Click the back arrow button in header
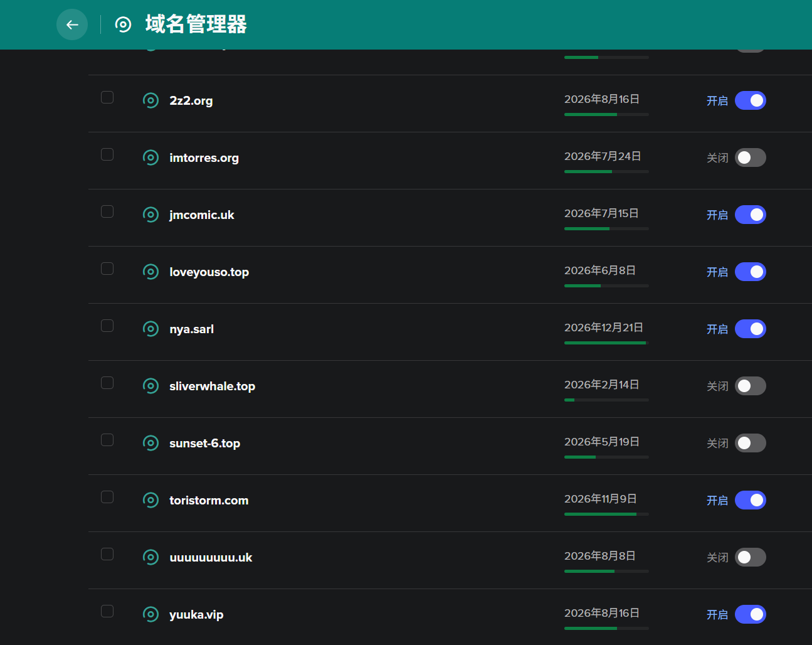Viewport: 812px width, 645px height. tap(72, 24)
